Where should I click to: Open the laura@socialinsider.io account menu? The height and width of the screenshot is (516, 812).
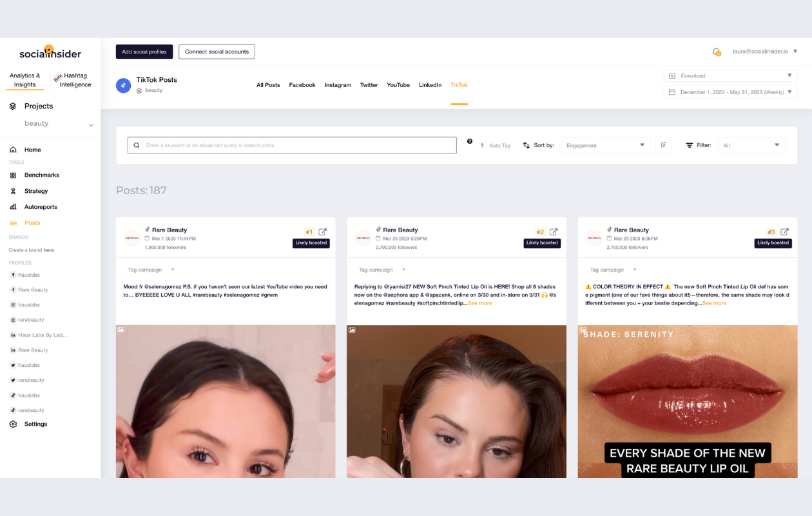765,52
